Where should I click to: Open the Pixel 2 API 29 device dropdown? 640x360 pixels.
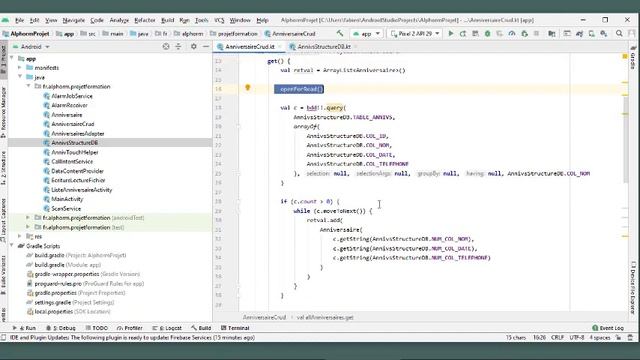pyautogui.click(x=415, y=33)
